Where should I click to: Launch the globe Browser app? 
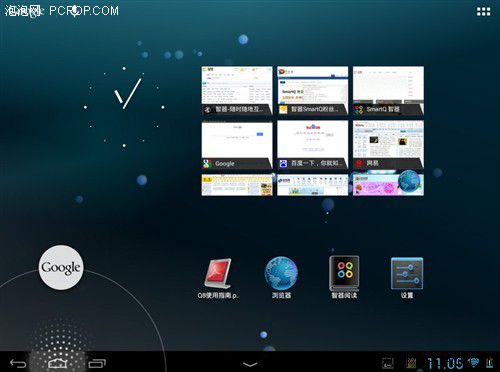[281, 277]
